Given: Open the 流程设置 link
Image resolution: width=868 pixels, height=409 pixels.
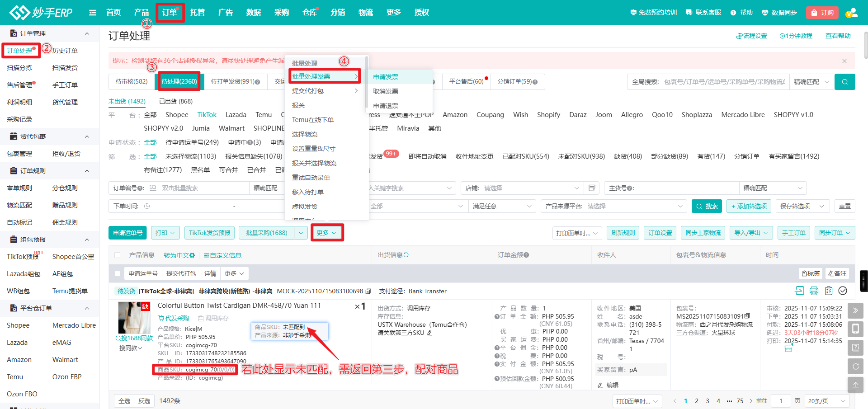Looking at the screenshot, I should click(x=751, y=36).
